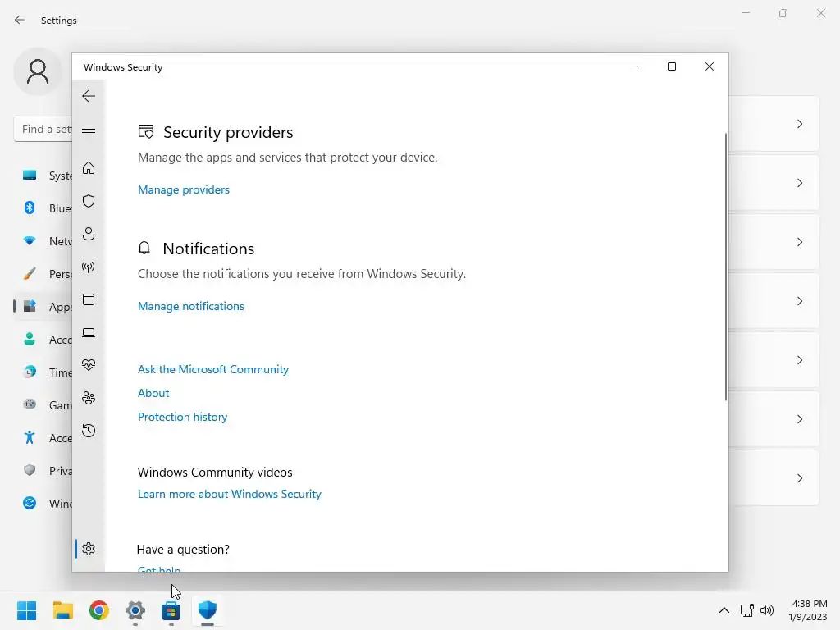Expand second Settings row chevron
The image size is (840, 630).
[x=800, y=183]
